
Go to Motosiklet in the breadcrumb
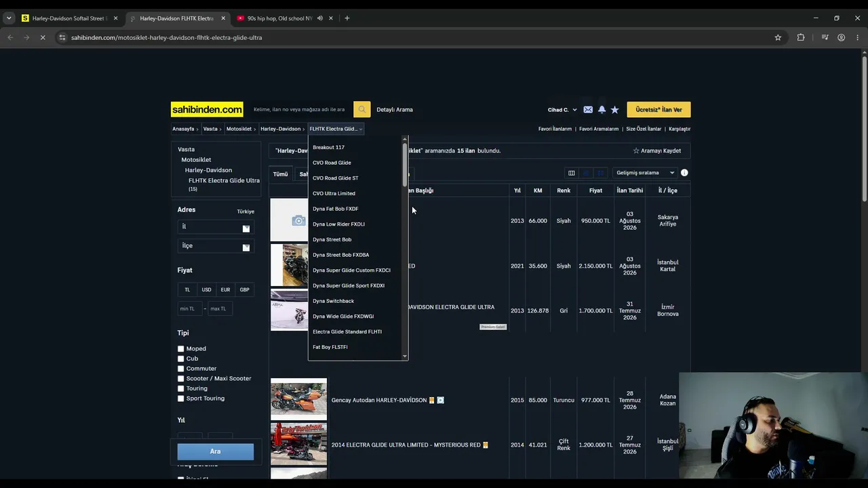239,129
